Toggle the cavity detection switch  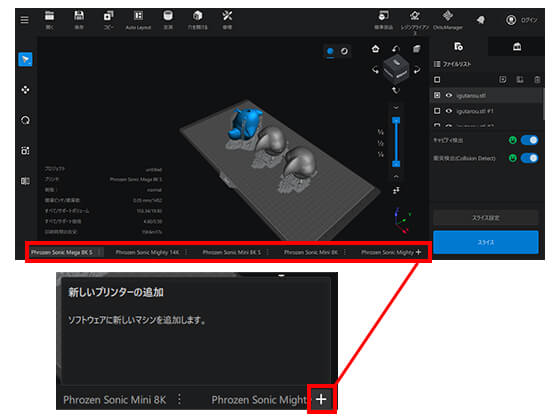(529, 140)
